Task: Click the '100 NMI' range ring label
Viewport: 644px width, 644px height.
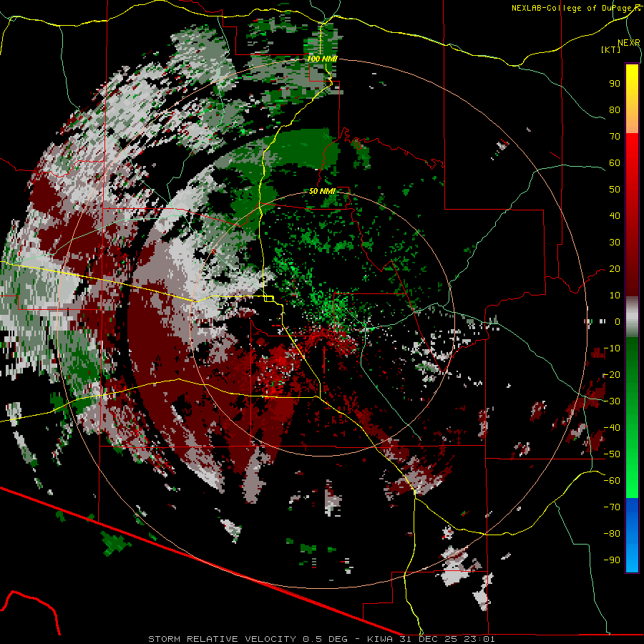Action: pos(322,59)
